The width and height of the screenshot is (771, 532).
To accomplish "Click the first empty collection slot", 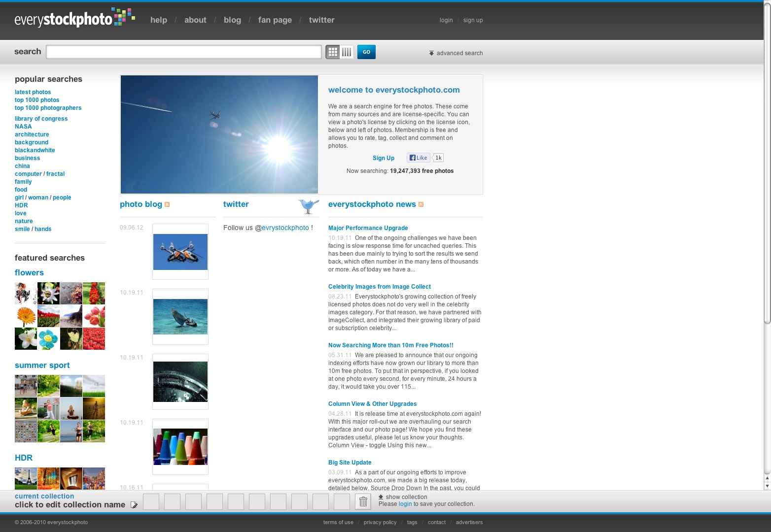I will pos(151,502).
